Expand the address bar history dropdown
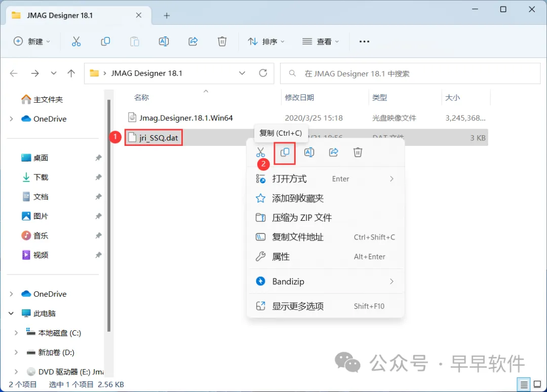Viewport: 547px width, 392px height. click(242, 73)
